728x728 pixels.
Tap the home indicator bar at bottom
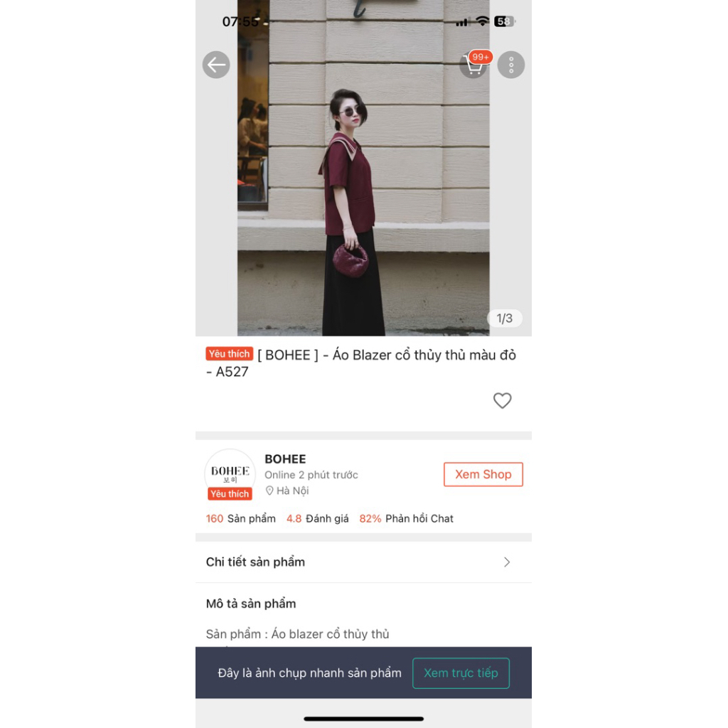coord(363,719)
